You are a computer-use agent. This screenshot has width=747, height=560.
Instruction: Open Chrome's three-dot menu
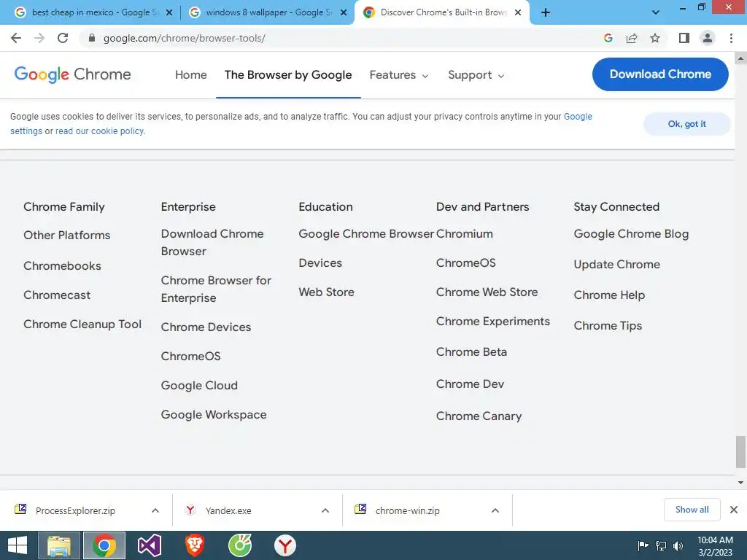731,38
